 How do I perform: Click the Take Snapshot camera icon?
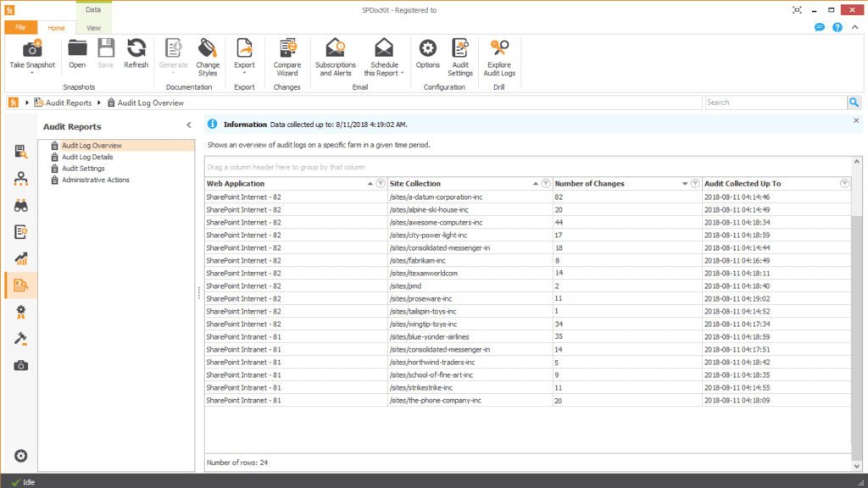32,48
